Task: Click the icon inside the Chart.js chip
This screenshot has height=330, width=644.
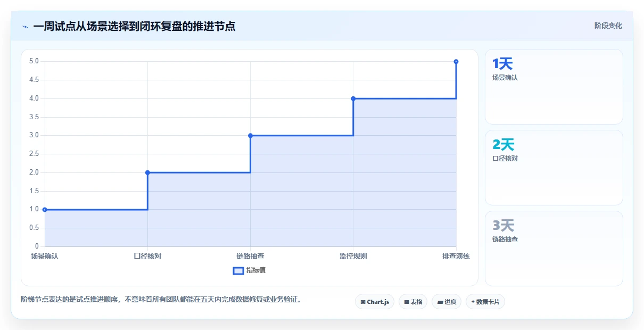Action: [x=363, y=302]
